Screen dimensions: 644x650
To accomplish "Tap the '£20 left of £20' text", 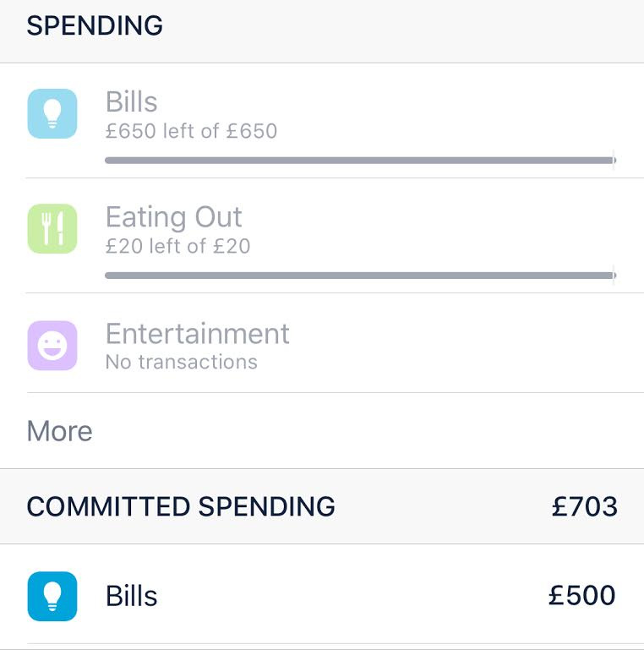I will [177, 246].
